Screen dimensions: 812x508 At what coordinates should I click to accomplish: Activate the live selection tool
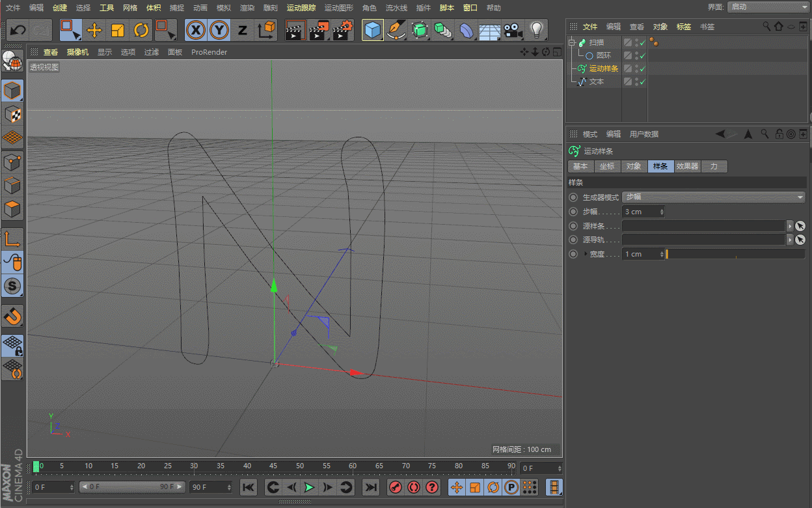tap(70, 30)
